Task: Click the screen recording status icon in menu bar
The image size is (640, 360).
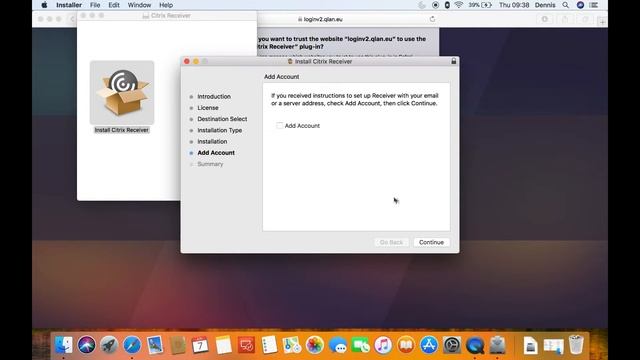Action: coord(436,5)
